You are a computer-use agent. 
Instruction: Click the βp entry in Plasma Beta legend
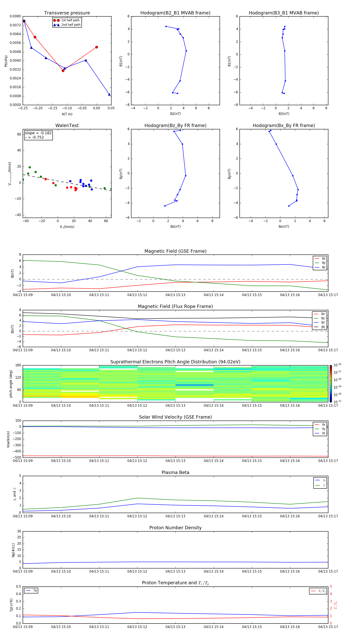(320, 480)
